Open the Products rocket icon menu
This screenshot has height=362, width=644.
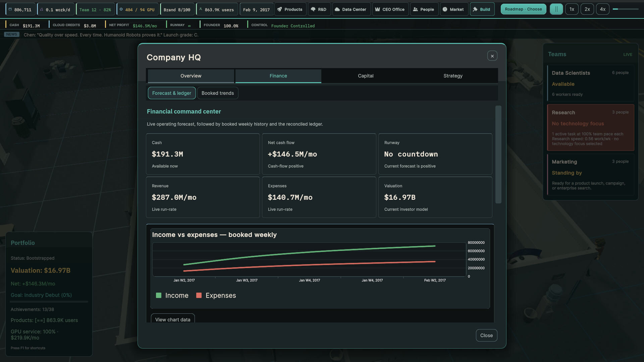coord(290,9)
